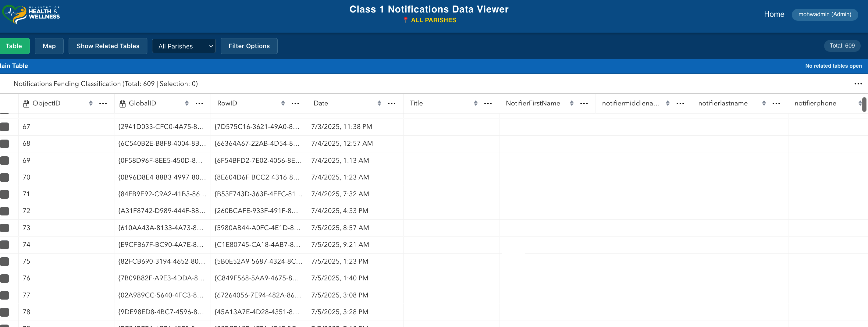
Task: Open the ObjectID column options menu
Action: coord(103,103)
